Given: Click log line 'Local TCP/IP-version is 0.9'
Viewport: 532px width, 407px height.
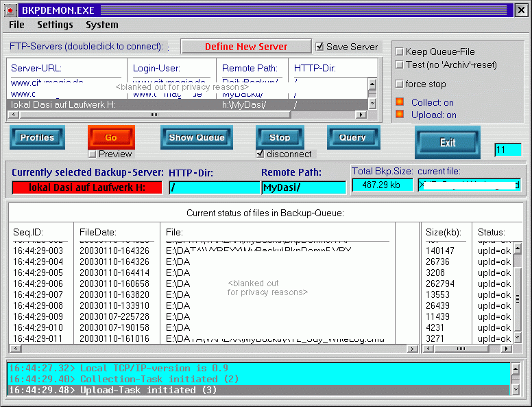Looking at the screenshot, I should coord(258,369).
